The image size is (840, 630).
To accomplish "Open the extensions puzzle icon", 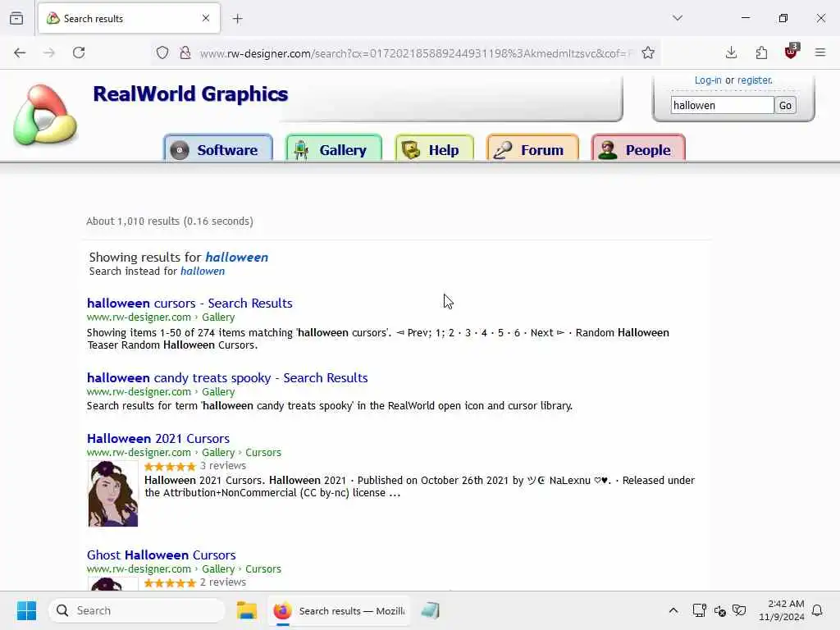I will (x=761, y=52).
